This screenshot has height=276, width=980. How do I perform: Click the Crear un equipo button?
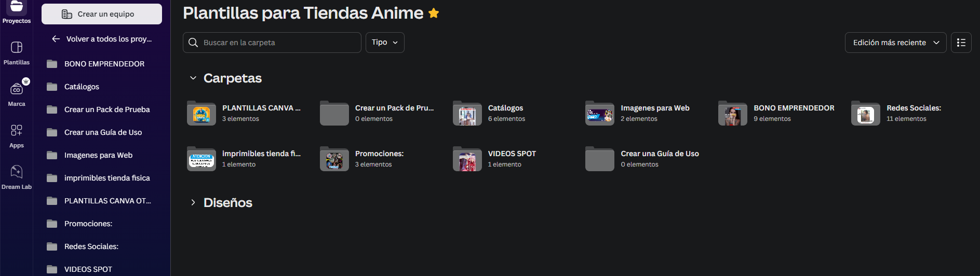(x=102, y=14)
